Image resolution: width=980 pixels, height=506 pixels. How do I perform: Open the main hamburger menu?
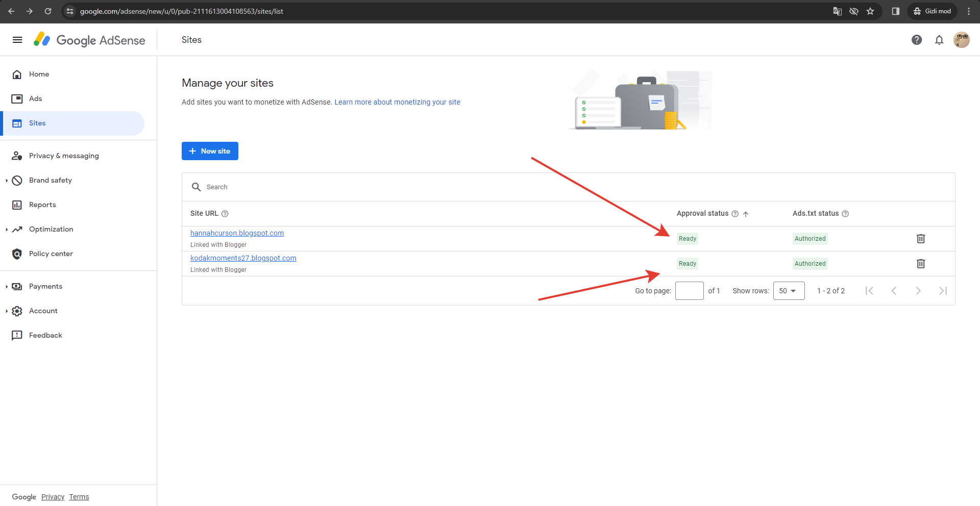tap(17, 40)
